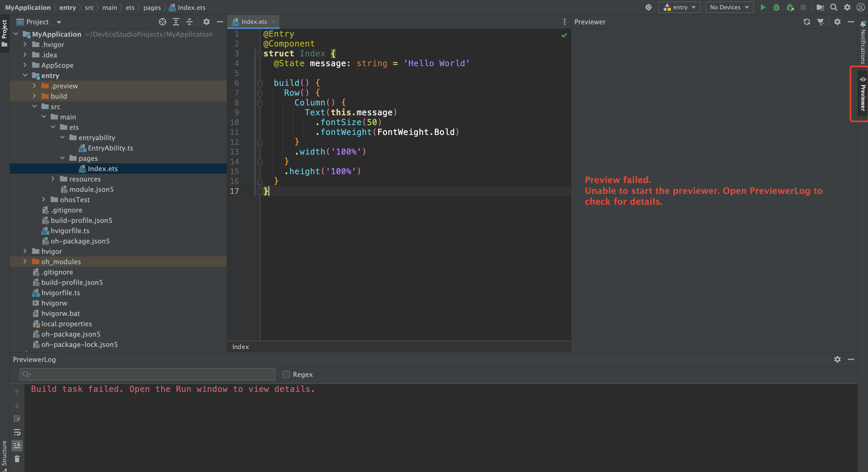Open the entry module configuration dropdown
The width and height of the screenshot is (868, 472).
tap(679, 7)
